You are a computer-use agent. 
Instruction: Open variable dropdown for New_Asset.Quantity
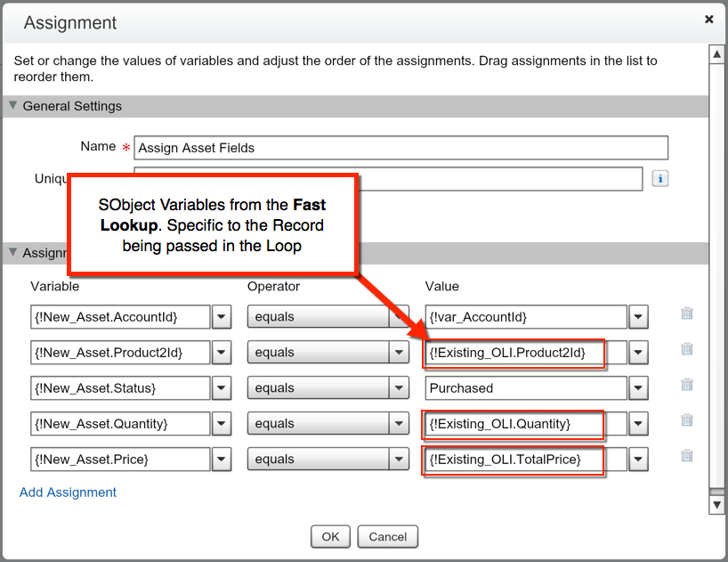[221, 424]
